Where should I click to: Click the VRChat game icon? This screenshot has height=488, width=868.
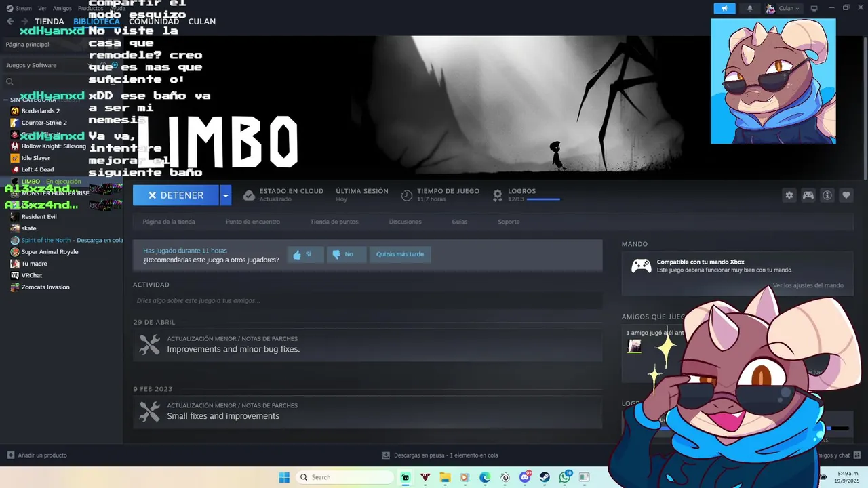[15, 275]
